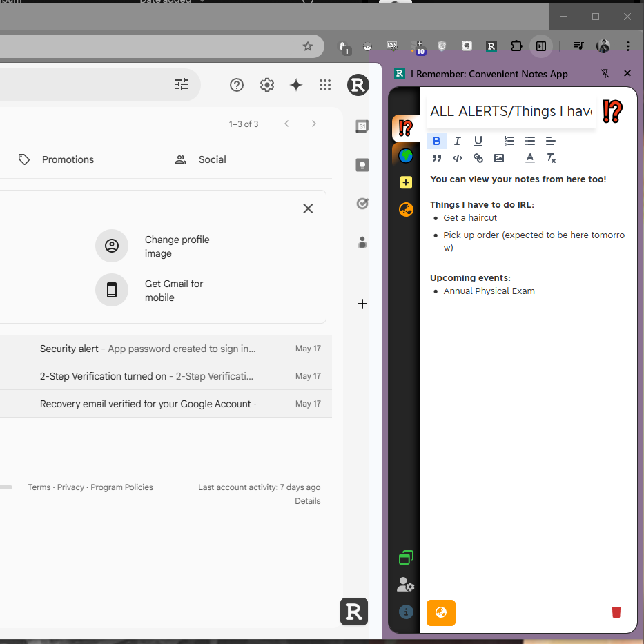Get add-ons with the plus icon
Screen dimensions: 644x644
(362, 304)
